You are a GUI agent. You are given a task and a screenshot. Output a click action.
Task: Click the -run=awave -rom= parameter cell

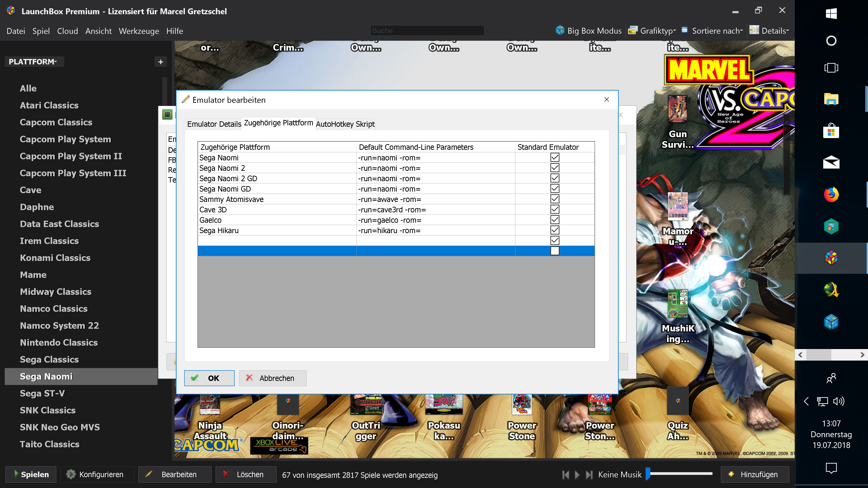(435, 199)
